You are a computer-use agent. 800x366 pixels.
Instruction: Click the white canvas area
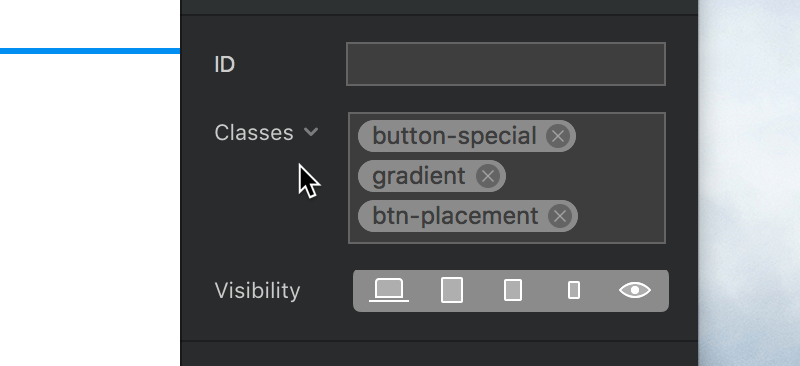coord(90,204)
